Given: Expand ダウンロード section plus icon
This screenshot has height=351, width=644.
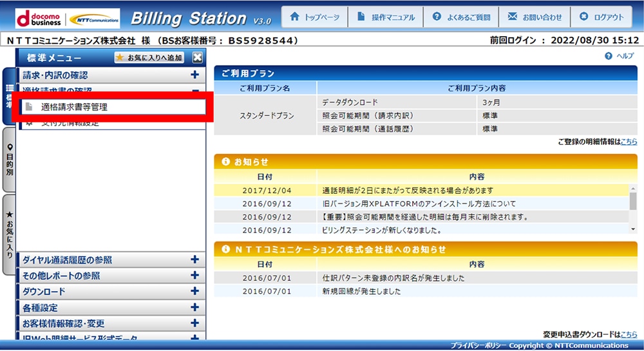Looking at the screenshot, I should (x=194, y=292).
